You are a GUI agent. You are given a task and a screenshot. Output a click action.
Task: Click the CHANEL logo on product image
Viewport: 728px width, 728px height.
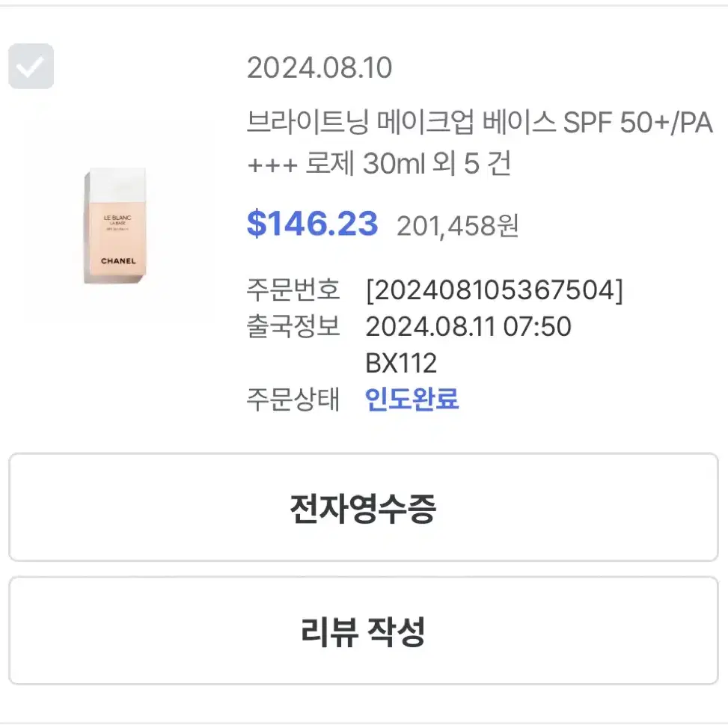(118, 261)
